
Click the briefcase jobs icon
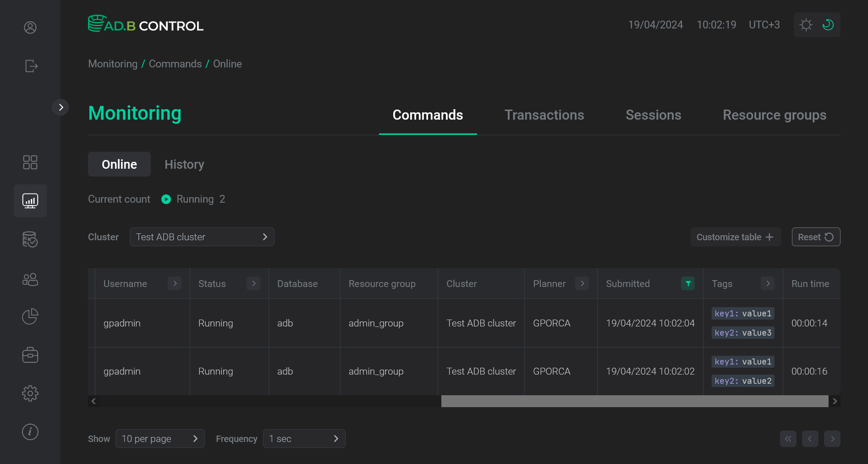pos(30,354)
